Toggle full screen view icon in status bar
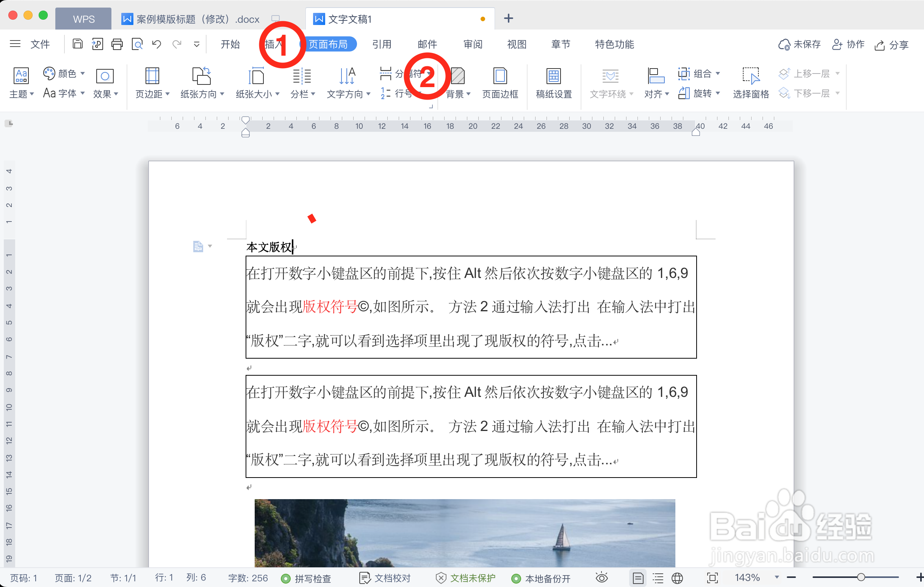The image size is (924, 587). tap(712, 578)
